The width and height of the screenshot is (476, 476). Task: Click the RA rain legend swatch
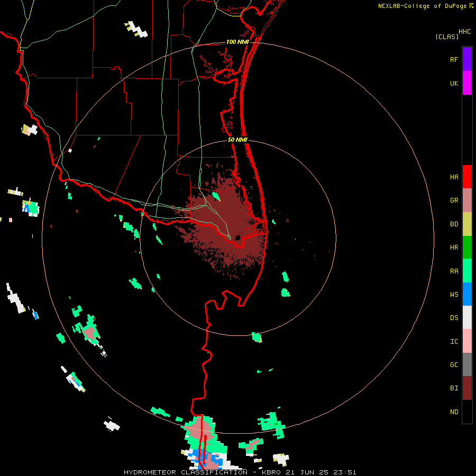(467, 270)
